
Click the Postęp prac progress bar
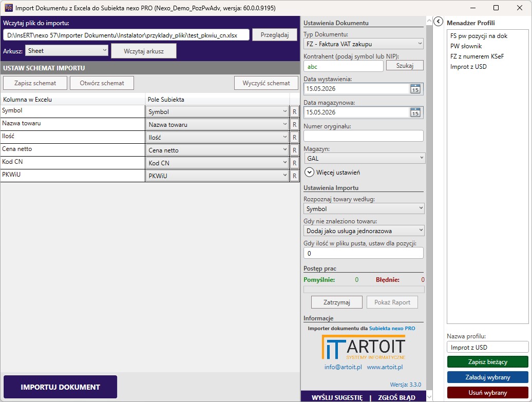[364, 290]
